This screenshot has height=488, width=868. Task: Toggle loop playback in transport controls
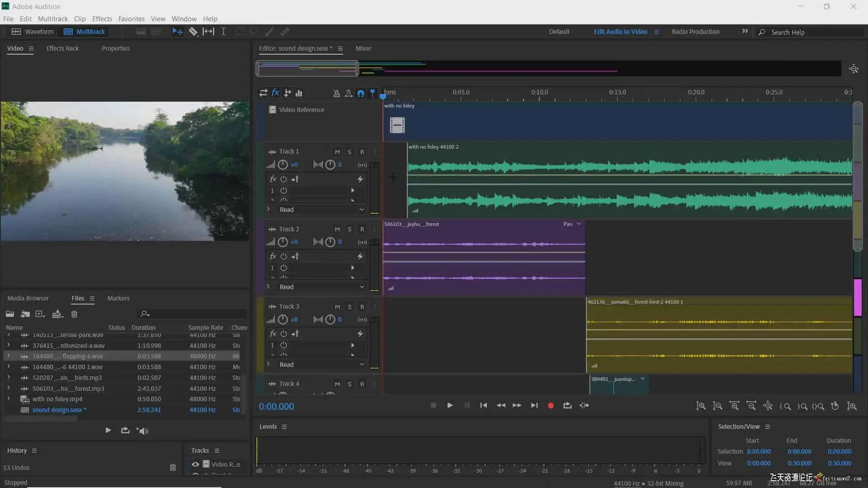point(567,406)
